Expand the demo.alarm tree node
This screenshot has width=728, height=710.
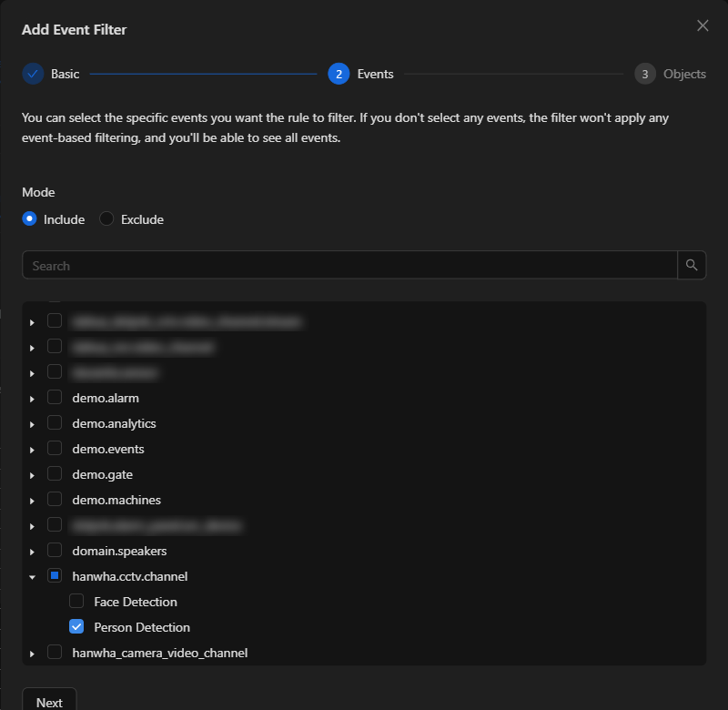(32, 399)
